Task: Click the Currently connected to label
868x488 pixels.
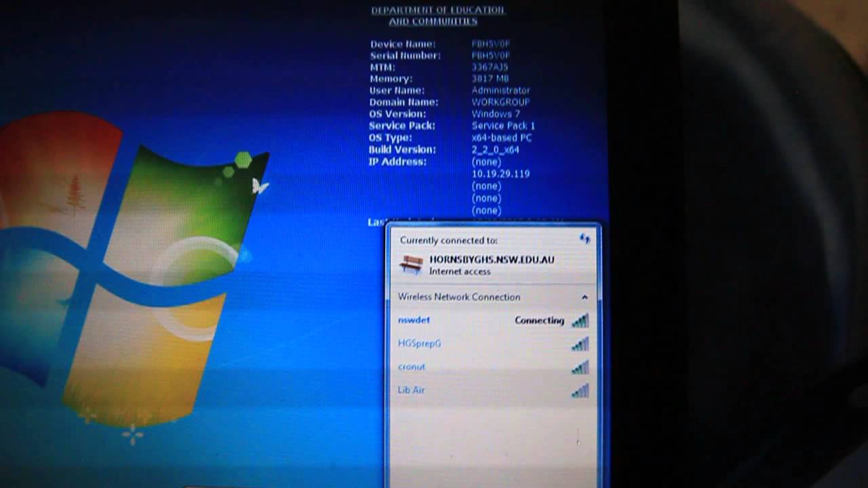Action: (448, 240)
